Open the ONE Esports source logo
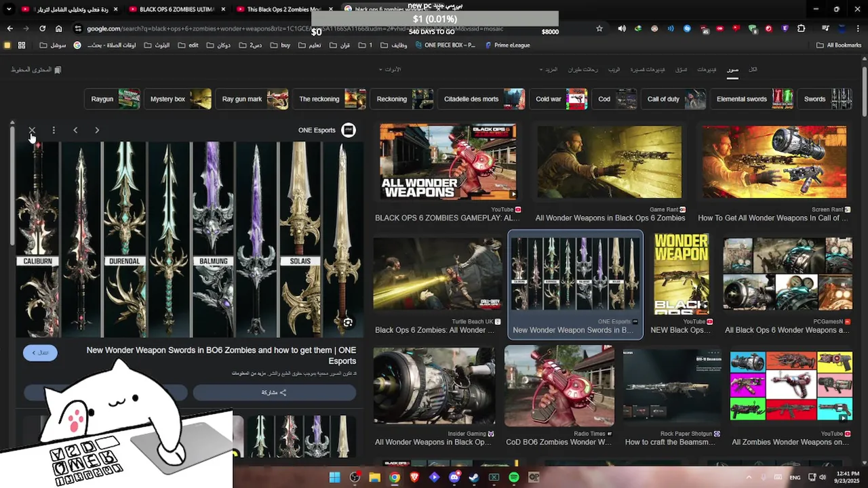868x488 pixels. [x=349, y=130]
